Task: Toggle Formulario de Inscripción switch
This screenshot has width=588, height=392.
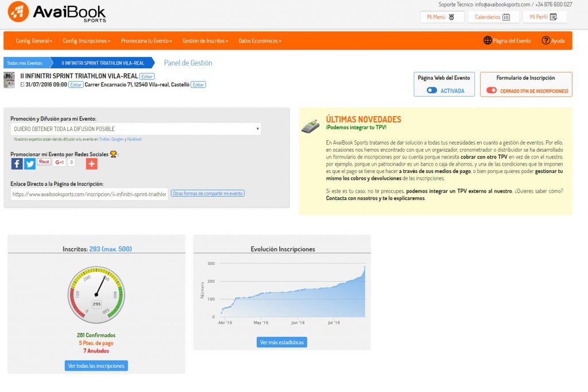Action: click(x=492, y=91)
